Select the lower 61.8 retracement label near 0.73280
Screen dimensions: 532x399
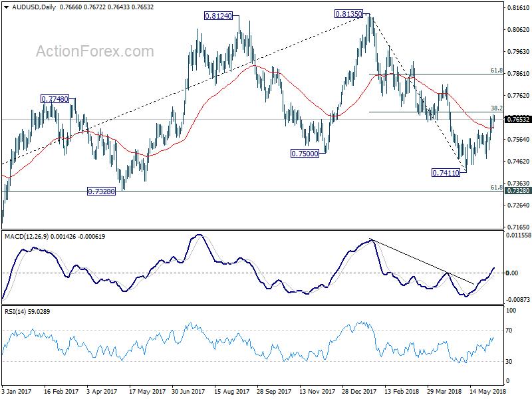pos(496,188)
